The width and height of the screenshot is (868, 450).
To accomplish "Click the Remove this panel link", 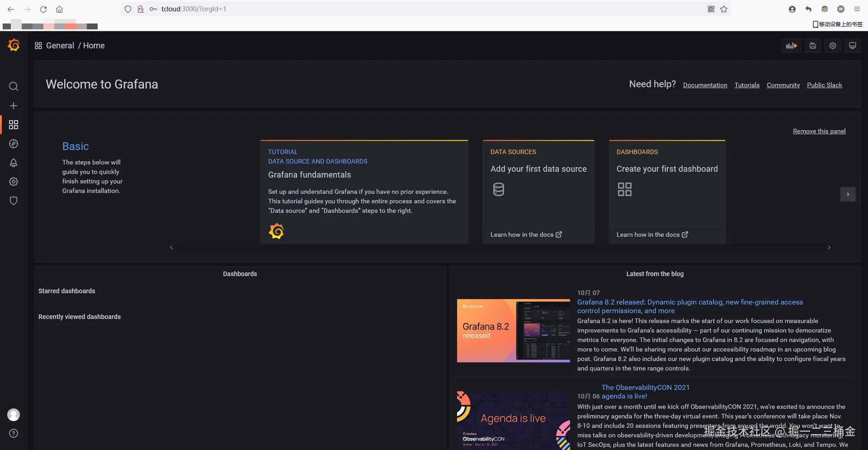I will (819, 131).
